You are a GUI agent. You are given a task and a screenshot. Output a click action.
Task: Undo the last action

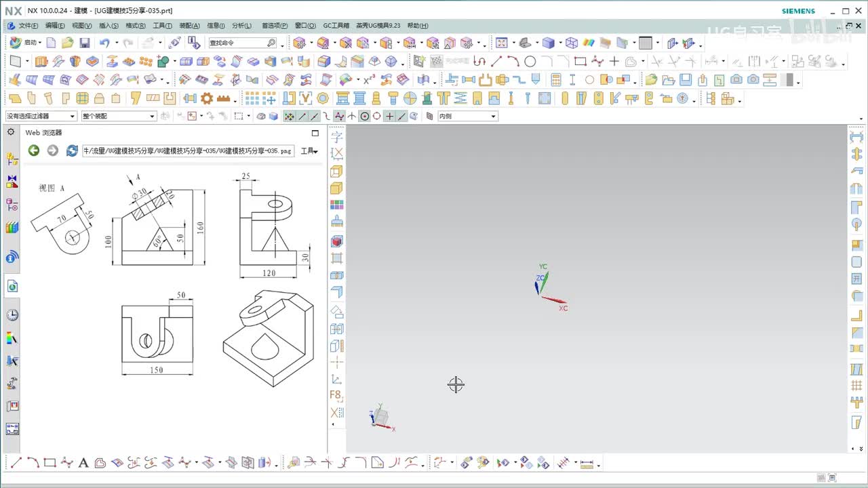[x=104, y=43]
